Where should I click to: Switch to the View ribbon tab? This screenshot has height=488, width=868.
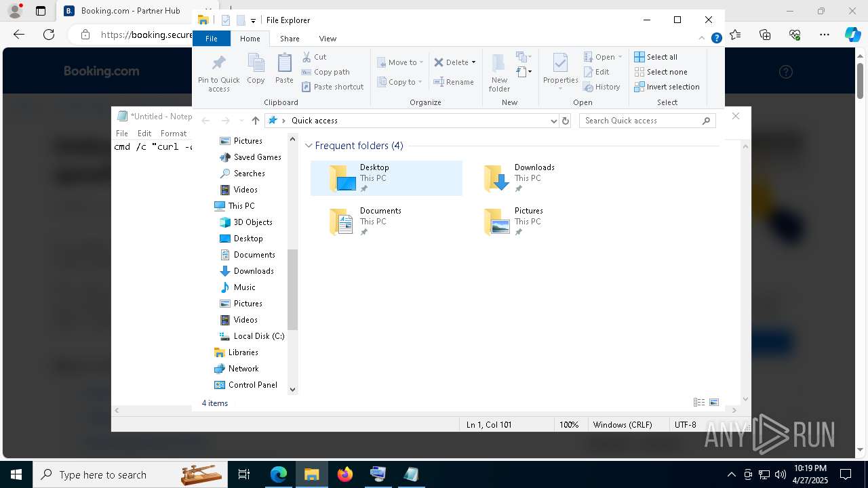328,39
